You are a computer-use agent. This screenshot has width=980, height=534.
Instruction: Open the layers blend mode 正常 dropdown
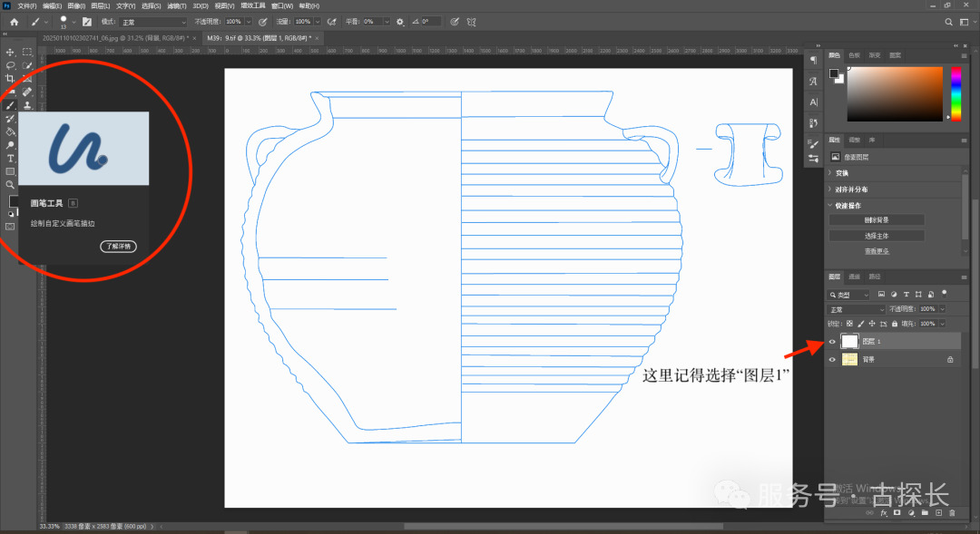click(857, 310)
